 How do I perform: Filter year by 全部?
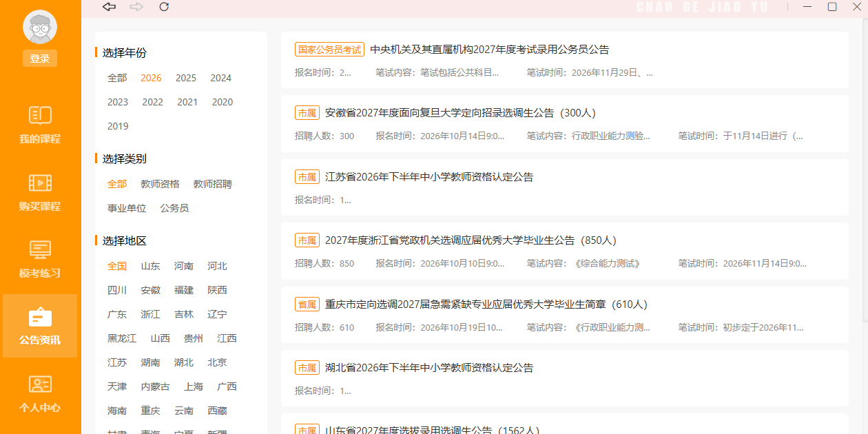[117, 78]
